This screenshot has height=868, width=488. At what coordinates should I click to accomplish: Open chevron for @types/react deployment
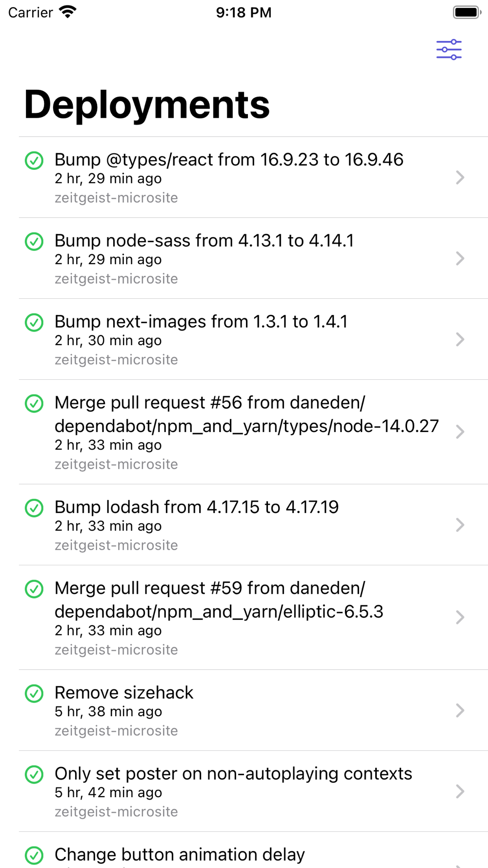(x=460, y=177)
